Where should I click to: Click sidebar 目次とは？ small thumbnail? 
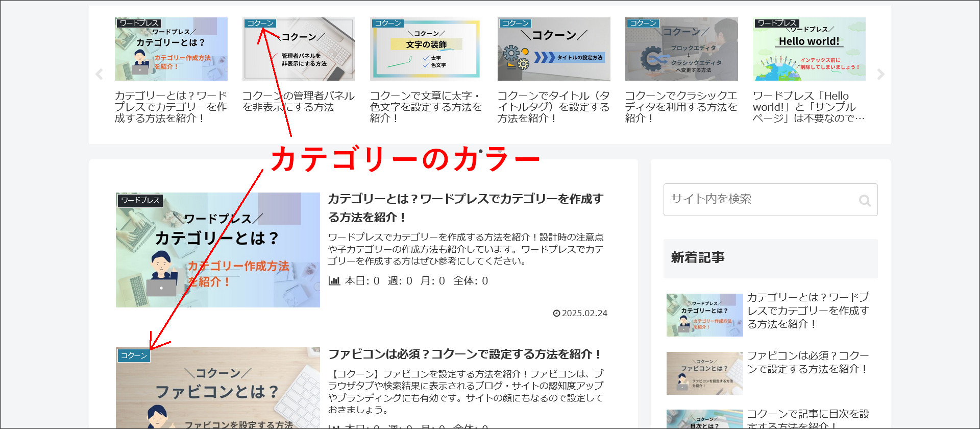[704, 419]
